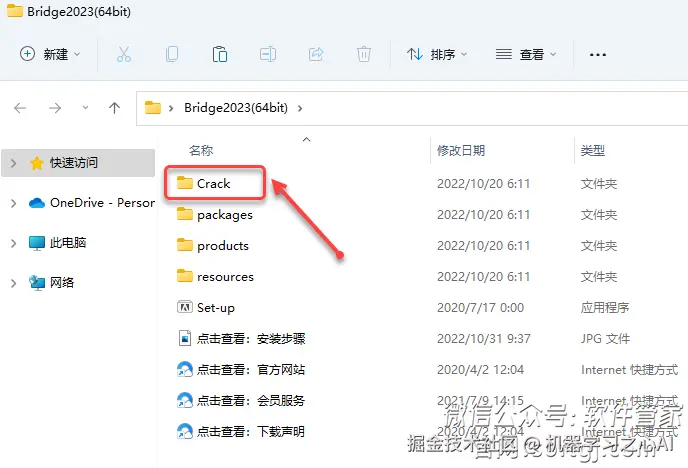Screen dimensions: 688x468
Task: Go forward with the right arrow
Action: [x=55, y=108]
